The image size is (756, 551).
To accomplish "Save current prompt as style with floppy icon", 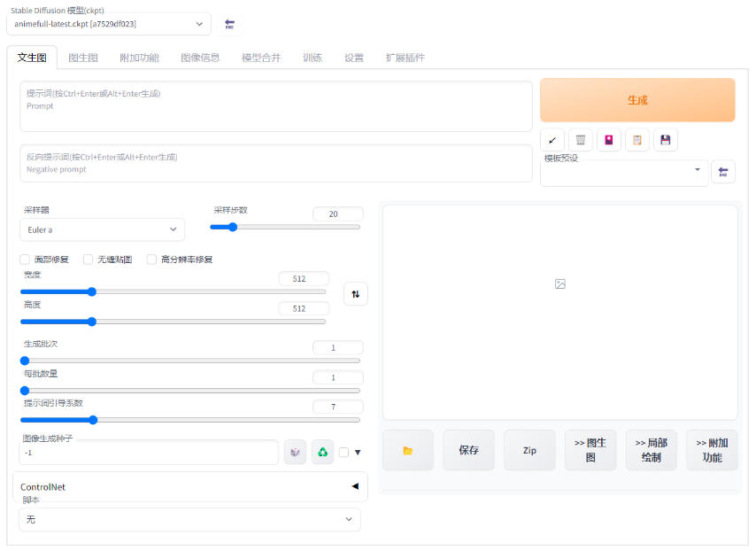I will [x=665, y=140].
